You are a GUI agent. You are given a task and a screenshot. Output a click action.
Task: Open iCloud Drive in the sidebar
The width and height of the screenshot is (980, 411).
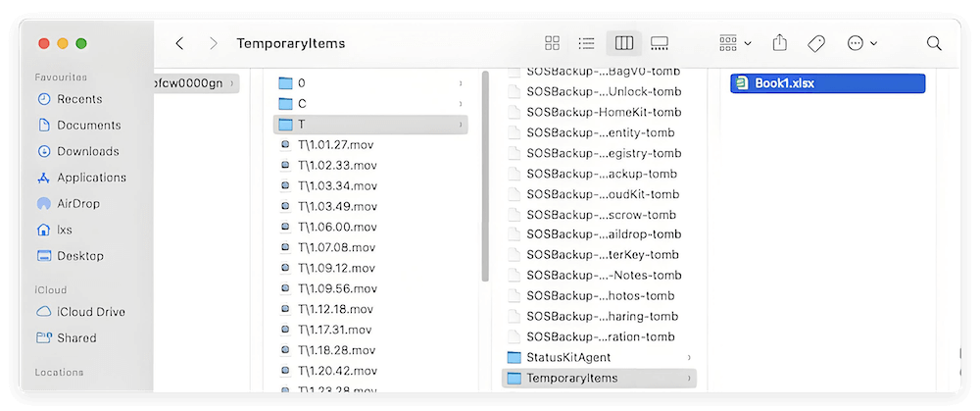(x=90, y=312)
